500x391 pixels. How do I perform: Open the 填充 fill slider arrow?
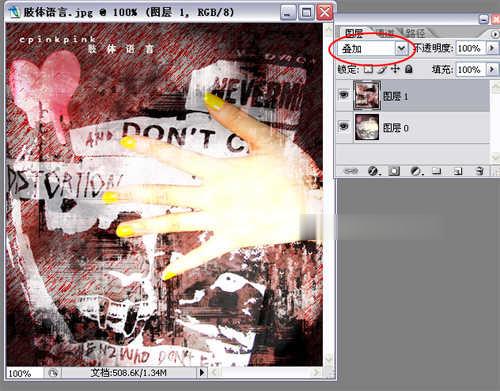point(492,69)
